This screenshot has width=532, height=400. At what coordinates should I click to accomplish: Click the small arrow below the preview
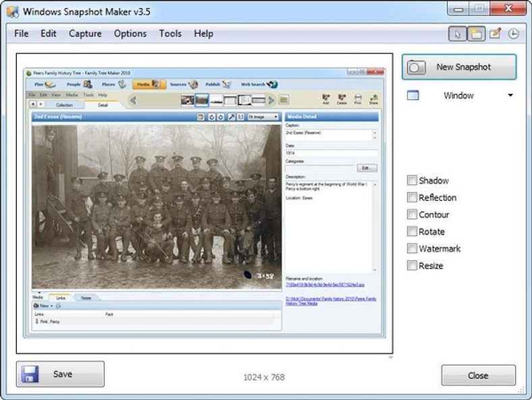pyautogui.click(x=390, y=358)
